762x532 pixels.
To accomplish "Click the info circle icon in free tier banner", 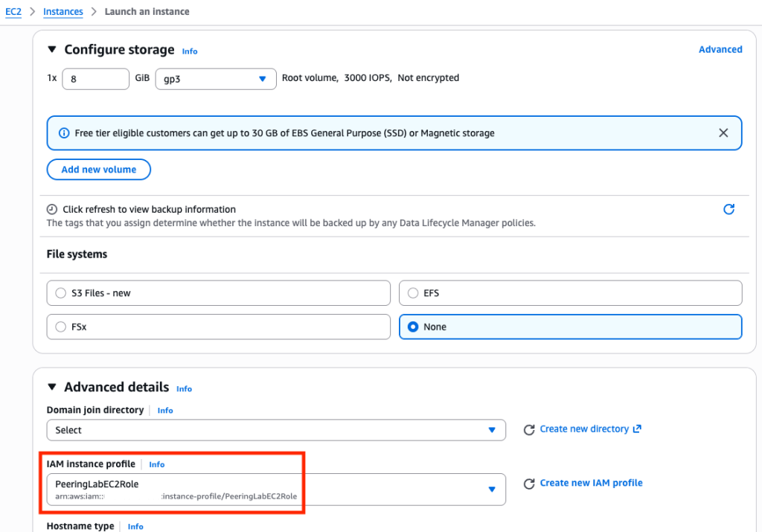I will 64,133.
